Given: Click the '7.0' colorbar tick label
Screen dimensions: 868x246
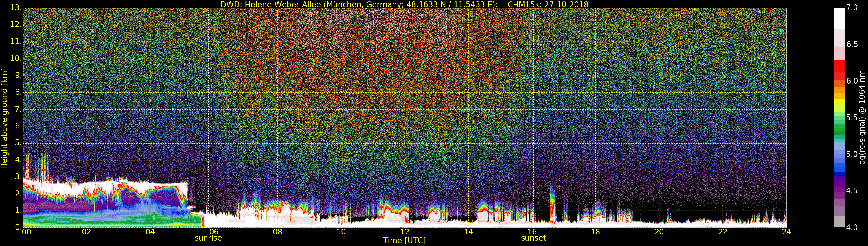Looking at the screenshot, I should [x=852, y=8].
